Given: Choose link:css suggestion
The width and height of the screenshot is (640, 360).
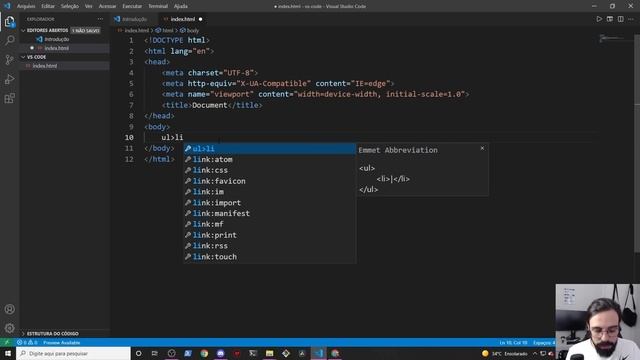Looking at the screenshot, I should pyautogui.click(x=269, y=170).
